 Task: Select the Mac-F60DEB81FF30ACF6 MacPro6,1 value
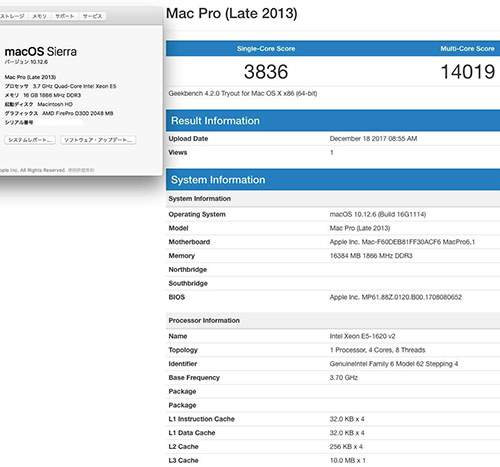coord(402,242)
